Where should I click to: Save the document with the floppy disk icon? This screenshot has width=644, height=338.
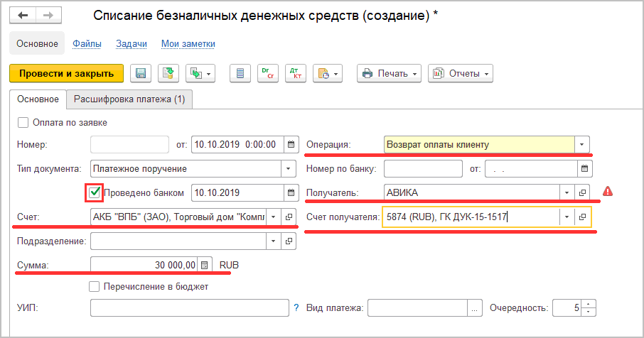pos(141,73)
